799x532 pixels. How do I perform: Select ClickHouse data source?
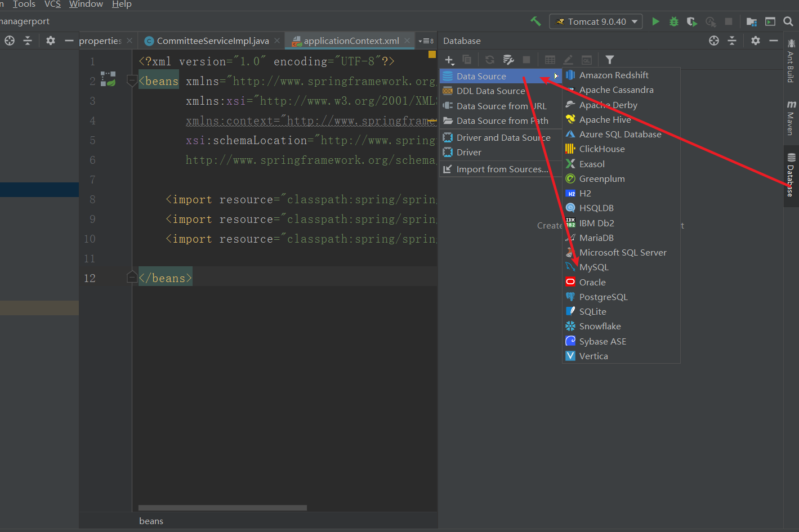[x=621, y=149]
